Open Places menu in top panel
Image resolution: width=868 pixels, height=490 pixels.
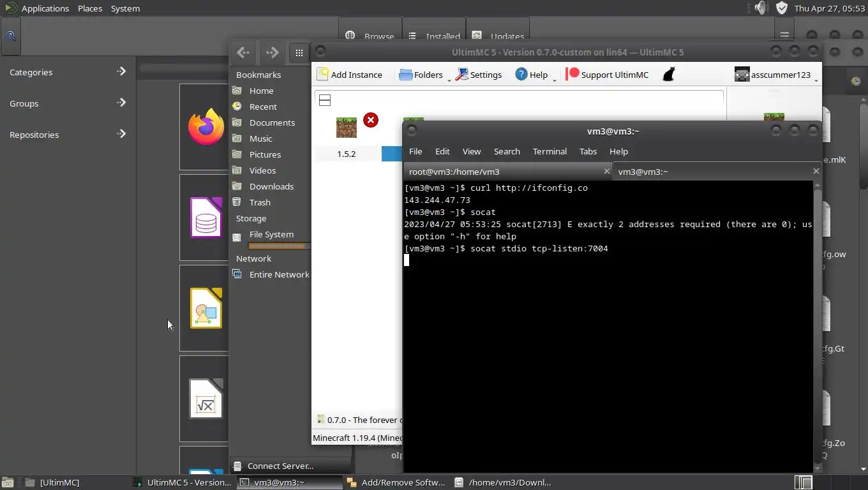click(90, 8)
